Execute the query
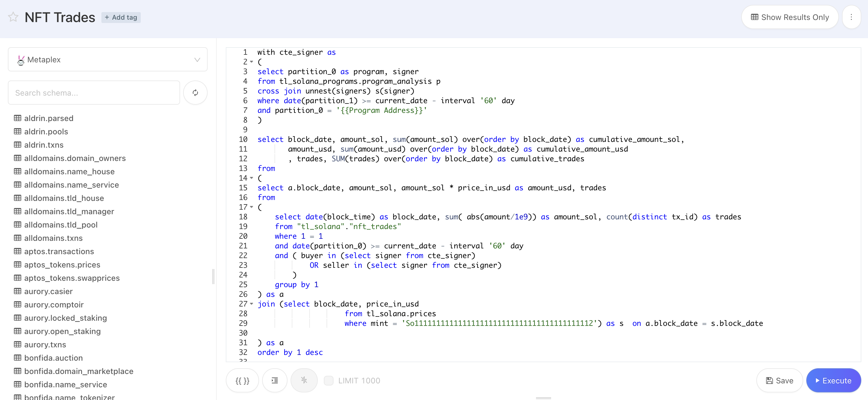Image resolution: width=868 pixels, height=400 pixels. [x=833, y=380]
